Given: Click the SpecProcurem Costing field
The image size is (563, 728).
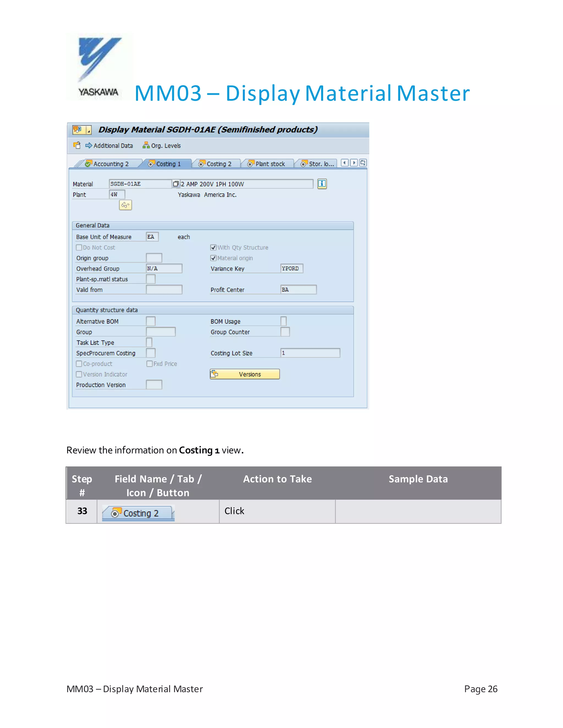Looking at the screenshot, I should click(x=150, y=353).
